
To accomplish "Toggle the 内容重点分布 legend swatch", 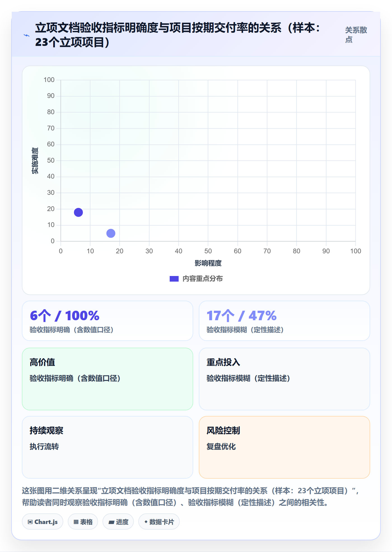I will (174, 279).
